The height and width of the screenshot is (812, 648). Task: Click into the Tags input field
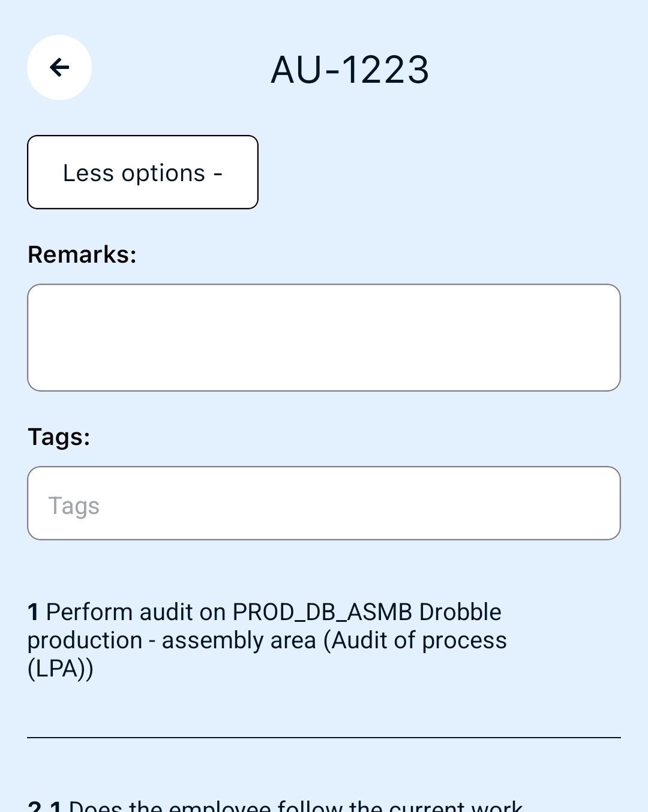[324, 503]
